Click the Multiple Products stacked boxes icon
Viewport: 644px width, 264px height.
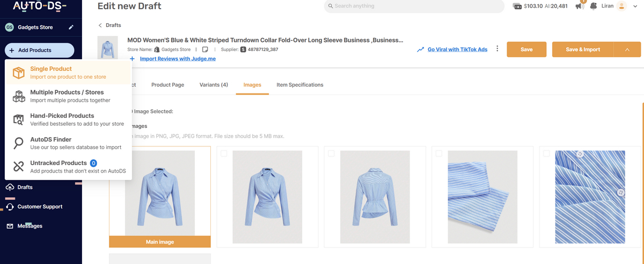tap(19, 96)
